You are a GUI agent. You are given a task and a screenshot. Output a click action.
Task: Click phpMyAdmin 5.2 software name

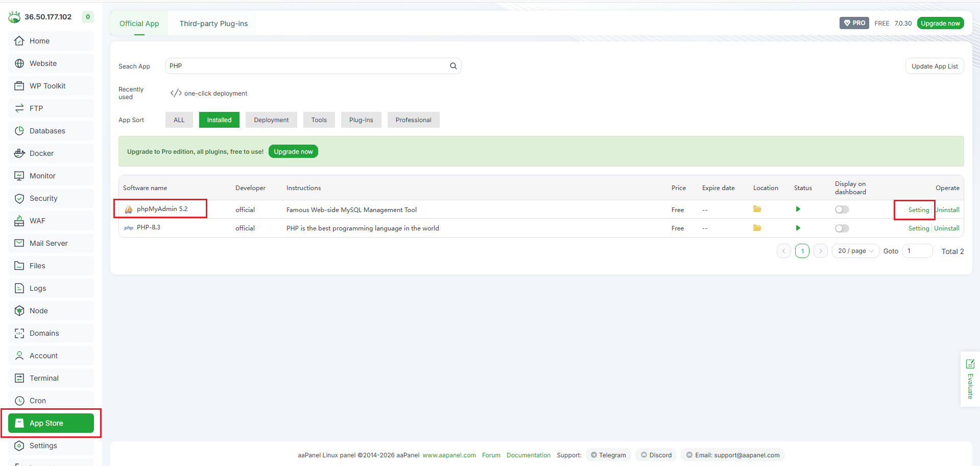click(x=162, y=209)
